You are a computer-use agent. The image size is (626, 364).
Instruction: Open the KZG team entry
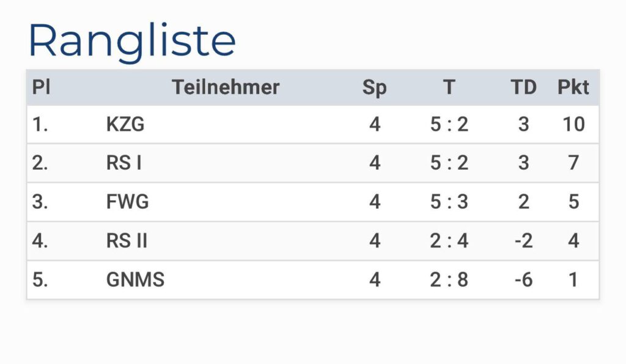[125, 125]
